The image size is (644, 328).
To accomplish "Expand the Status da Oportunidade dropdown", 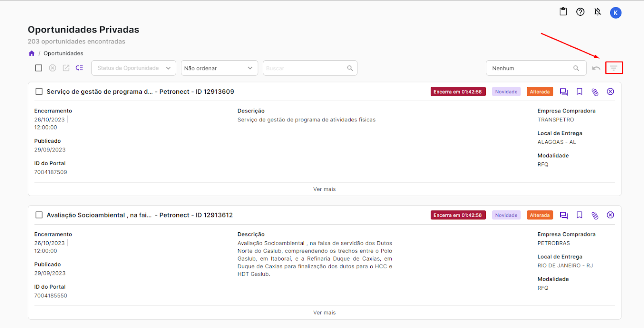I will pos(134,68).
